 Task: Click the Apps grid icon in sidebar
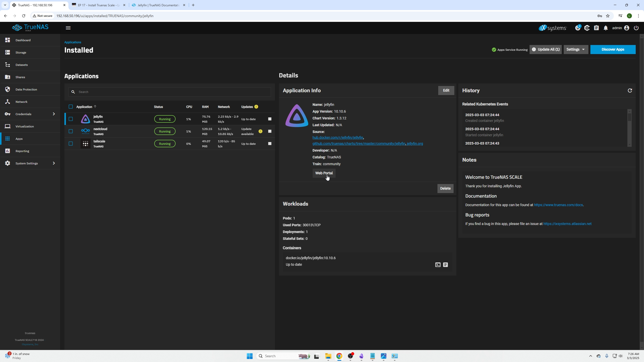[8, 139]
